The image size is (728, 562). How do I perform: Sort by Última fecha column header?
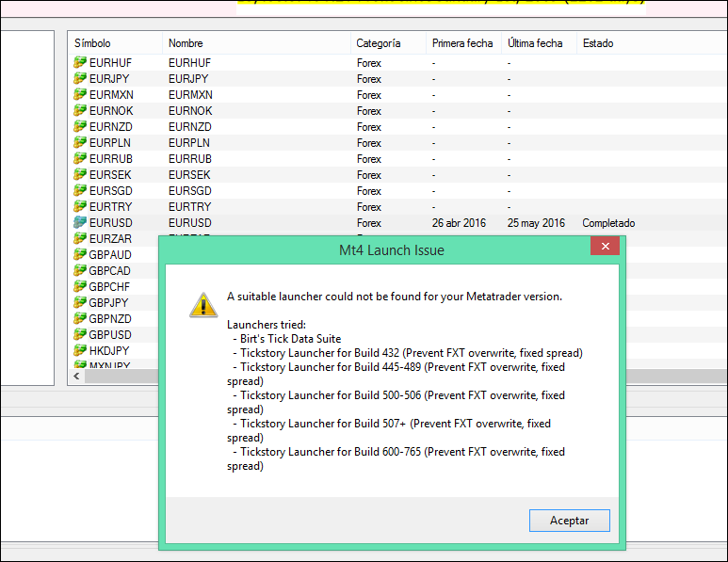coord(535,43)
